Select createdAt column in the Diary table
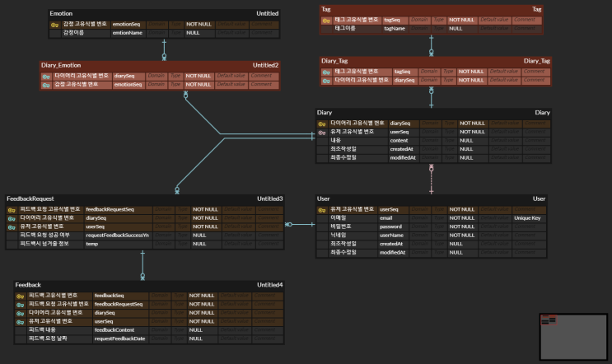Image resolution: width=612 pixels, height=364 pixels. click(401, 149)
